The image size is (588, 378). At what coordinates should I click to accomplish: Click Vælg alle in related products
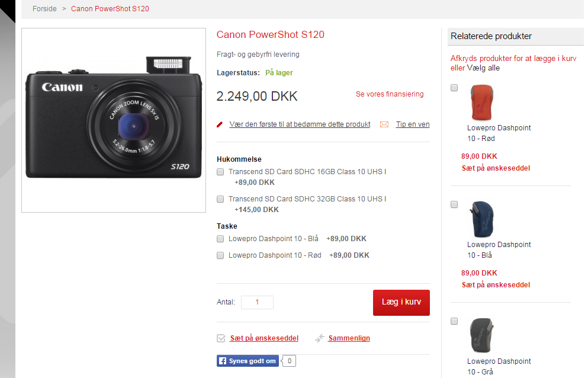(x=483, y=68)
